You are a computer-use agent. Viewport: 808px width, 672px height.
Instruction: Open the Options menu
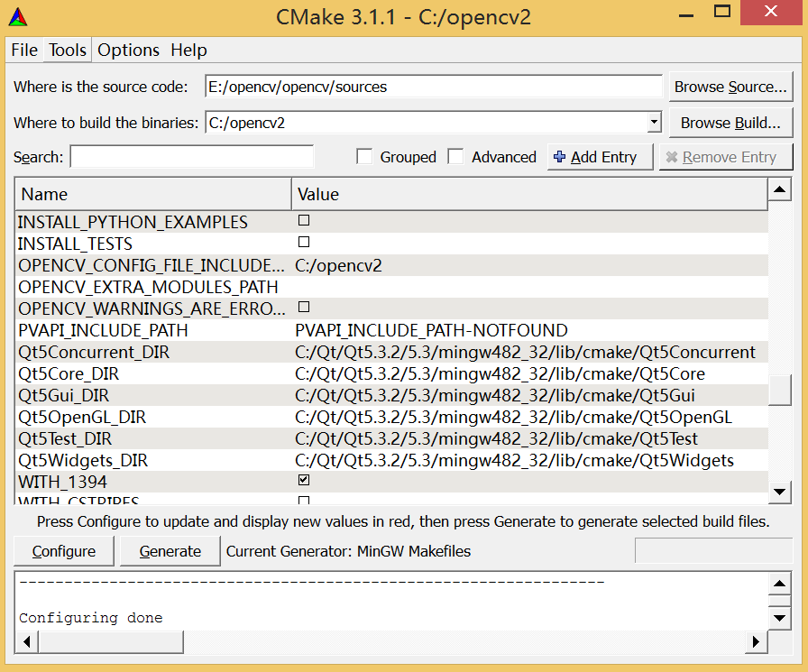[128, 50]
